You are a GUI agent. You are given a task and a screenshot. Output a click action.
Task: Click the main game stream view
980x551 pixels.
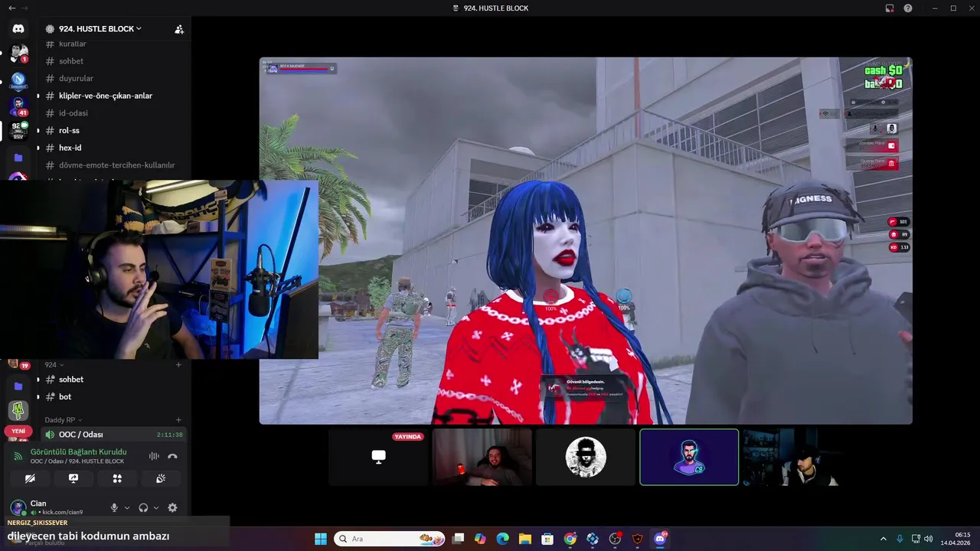coord(586,240)
